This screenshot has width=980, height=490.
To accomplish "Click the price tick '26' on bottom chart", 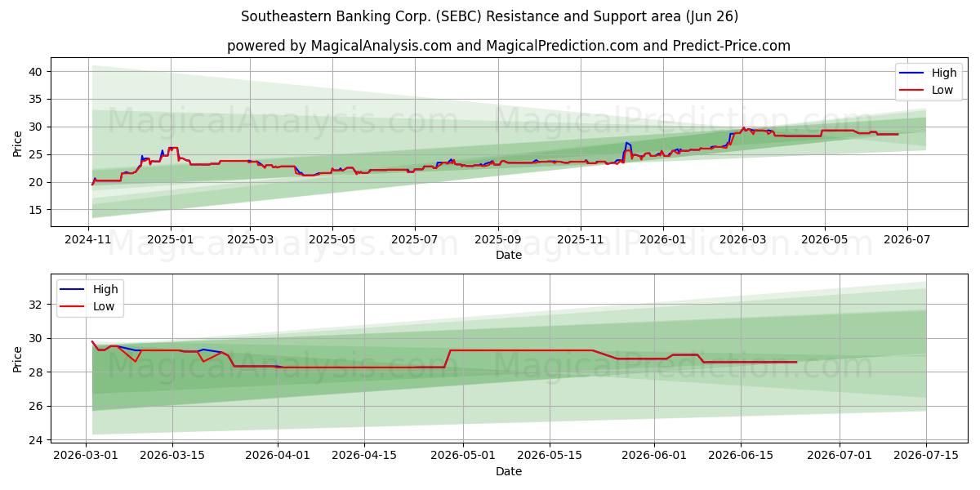I will [36, 406].
